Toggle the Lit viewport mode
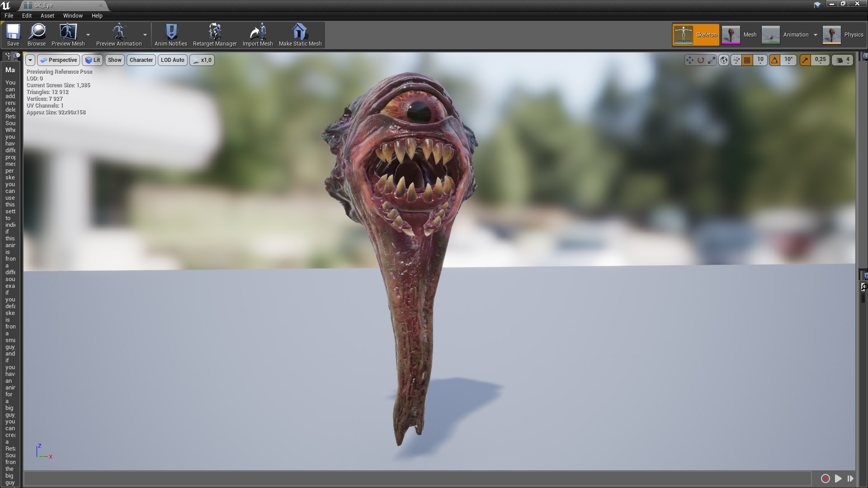 click(93, 60)
